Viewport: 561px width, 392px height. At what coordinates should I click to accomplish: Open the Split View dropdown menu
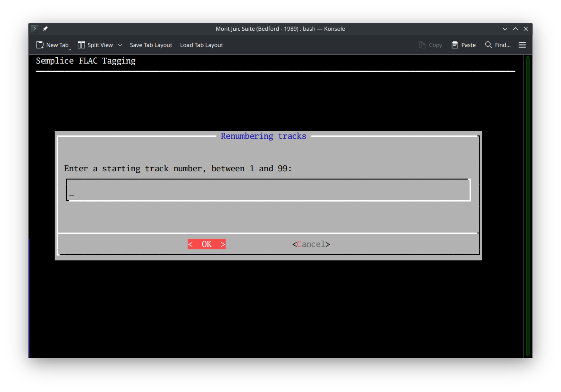pos(120,45)
